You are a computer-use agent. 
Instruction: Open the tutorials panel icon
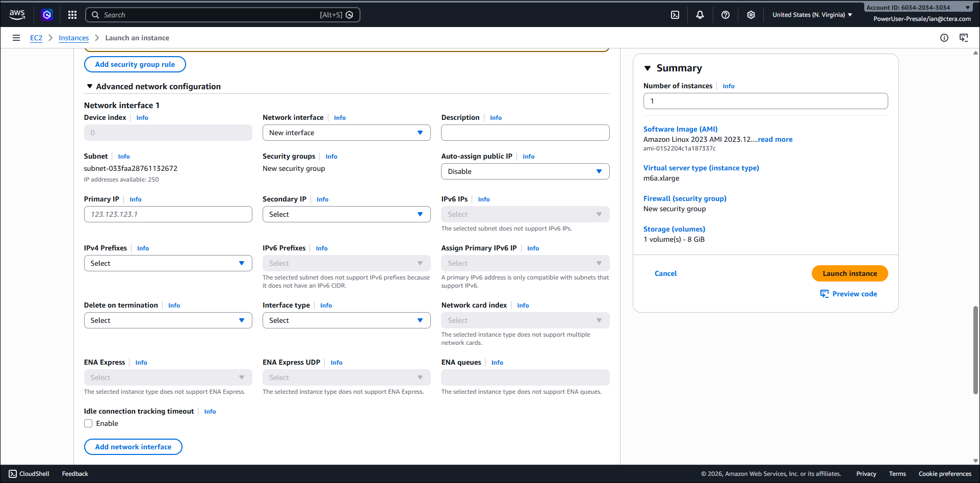pyautogui.click(x=964, y=38)
